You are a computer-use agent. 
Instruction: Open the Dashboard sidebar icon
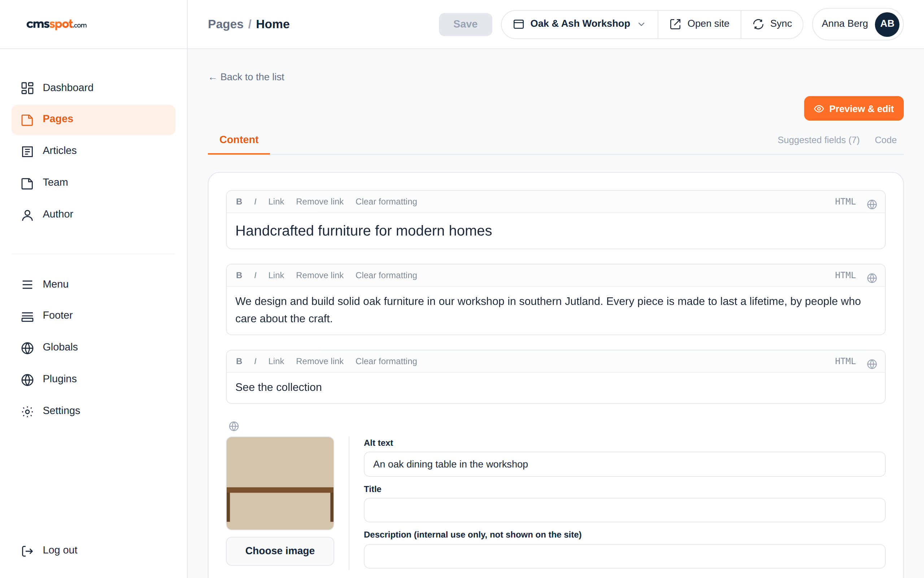coord(27,88)
